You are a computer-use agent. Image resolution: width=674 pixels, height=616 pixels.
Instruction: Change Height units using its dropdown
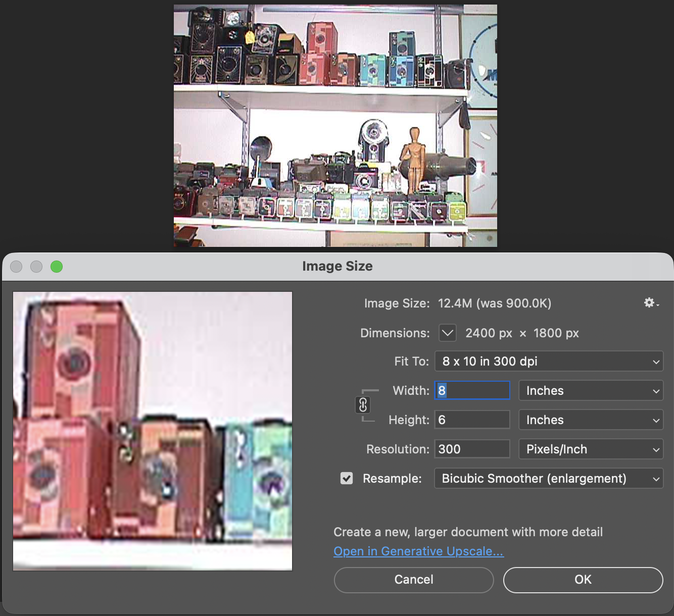(x=590, y=420)
